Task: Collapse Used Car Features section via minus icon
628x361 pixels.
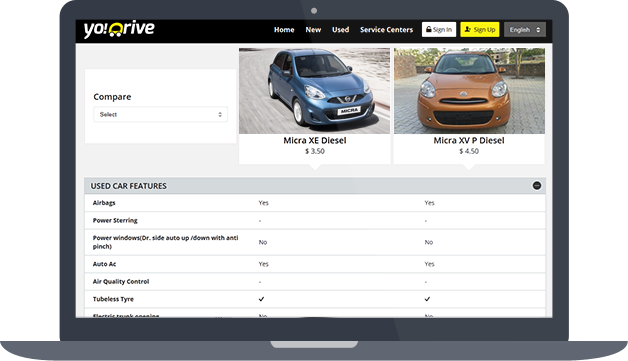Action: tap(537, 186)
